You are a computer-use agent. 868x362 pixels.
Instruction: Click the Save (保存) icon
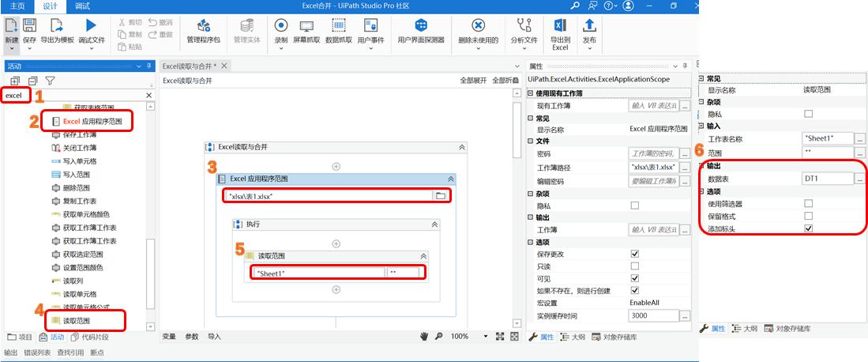[29, 25]
